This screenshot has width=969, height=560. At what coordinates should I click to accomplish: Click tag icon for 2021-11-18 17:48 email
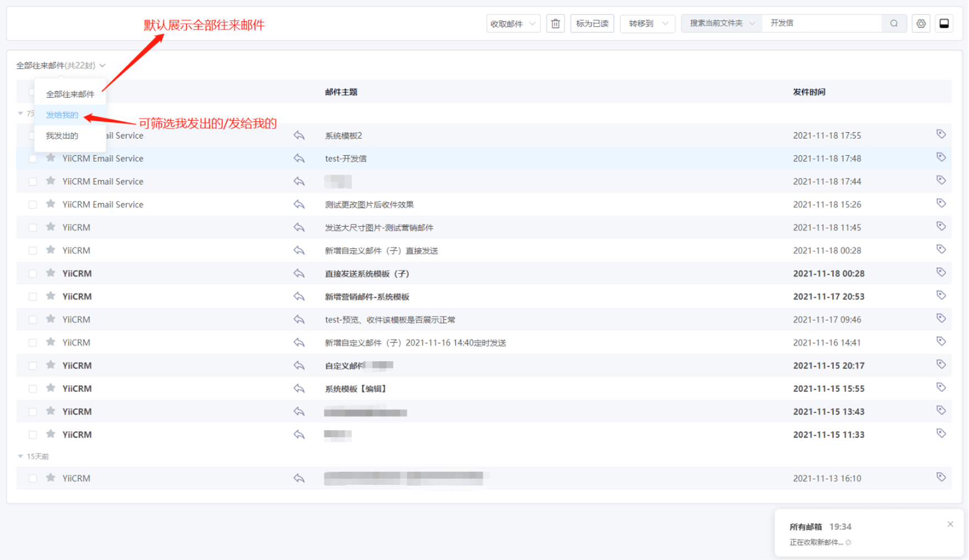[941, 157]
